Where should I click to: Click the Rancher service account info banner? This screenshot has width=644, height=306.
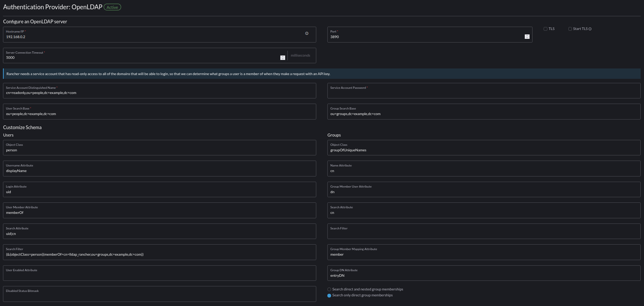coord(322,74)
